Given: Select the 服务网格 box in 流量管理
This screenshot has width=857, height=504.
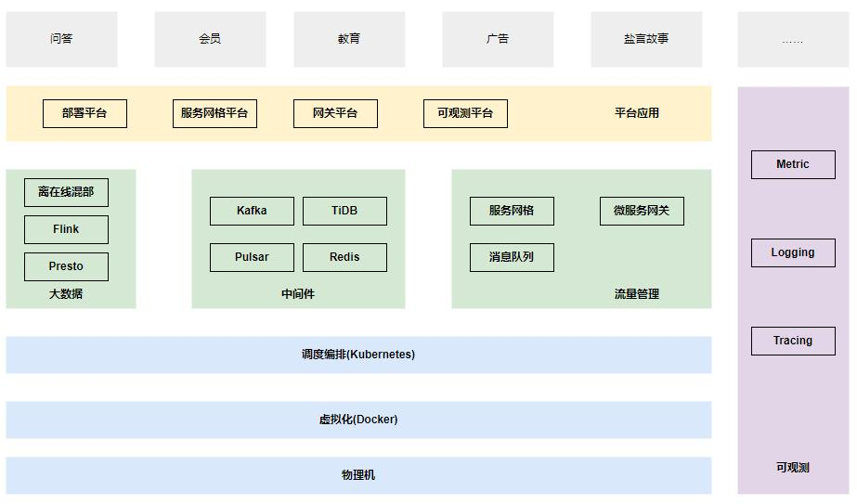Looking at the screenshot, I should [513, 211].
